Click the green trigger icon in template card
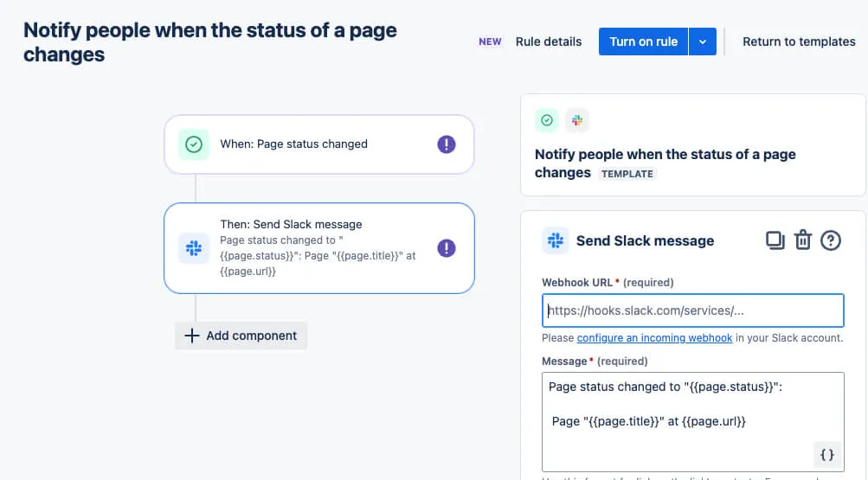This screenshot has height=480, width=868. [x=546, y=120]
